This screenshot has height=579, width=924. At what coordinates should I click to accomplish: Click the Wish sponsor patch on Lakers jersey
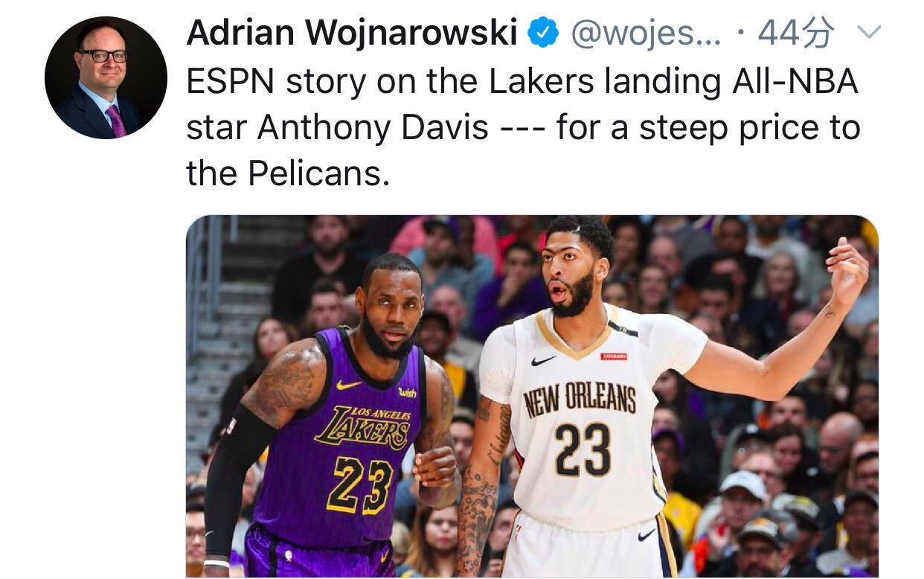click(x=407, y=392)
